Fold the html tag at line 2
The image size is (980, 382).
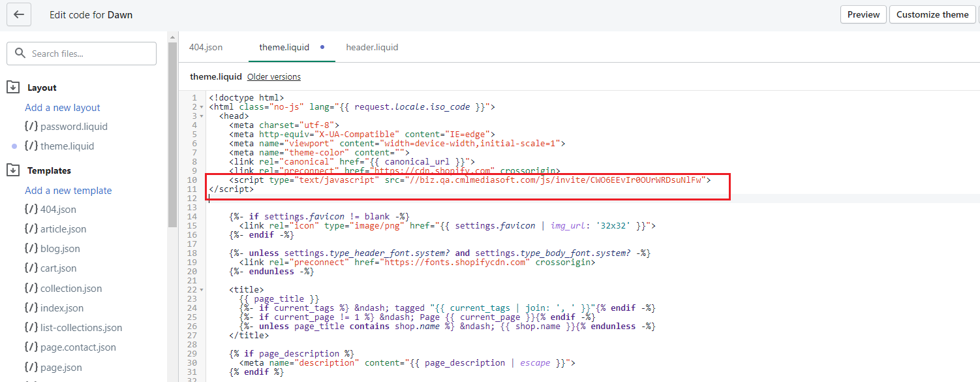coord(202,107)
